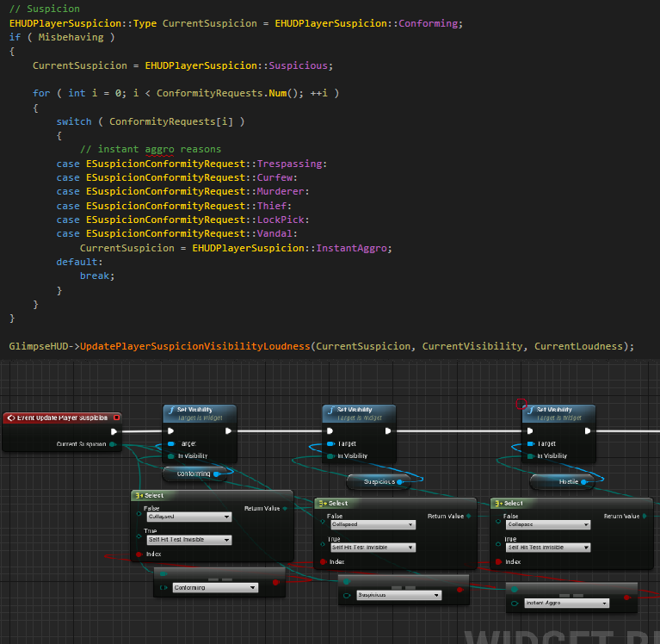Click exec output pin of leftmost Set Visibility
This screenshot has width=660, height=644.
point(228,430)
